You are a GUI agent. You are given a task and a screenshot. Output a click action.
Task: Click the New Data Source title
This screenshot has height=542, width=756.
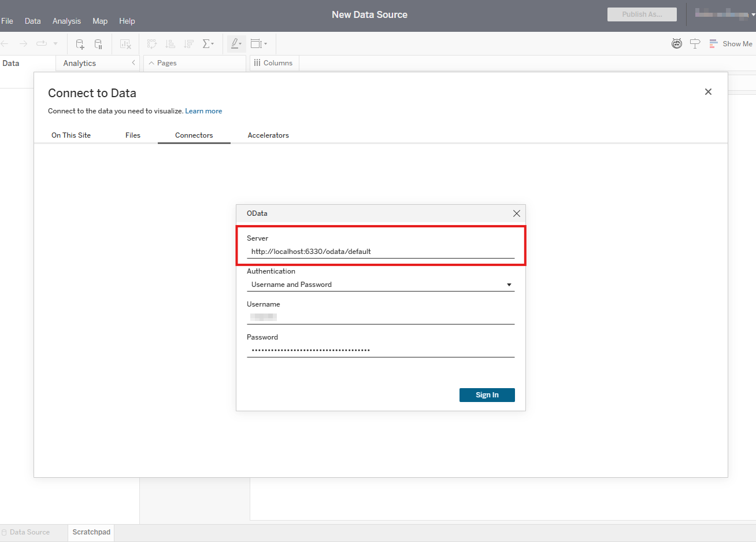point(370,14)
